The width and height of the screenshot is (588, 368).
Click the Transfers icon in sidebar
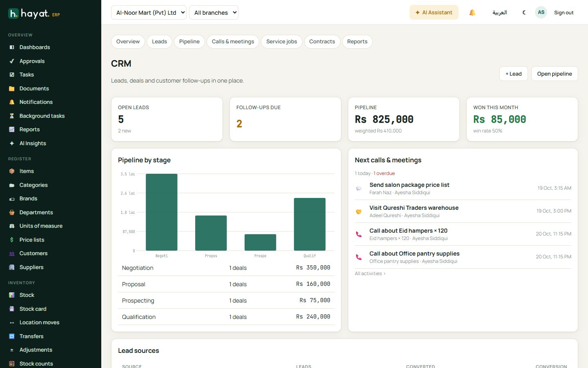tap(12, 337)
